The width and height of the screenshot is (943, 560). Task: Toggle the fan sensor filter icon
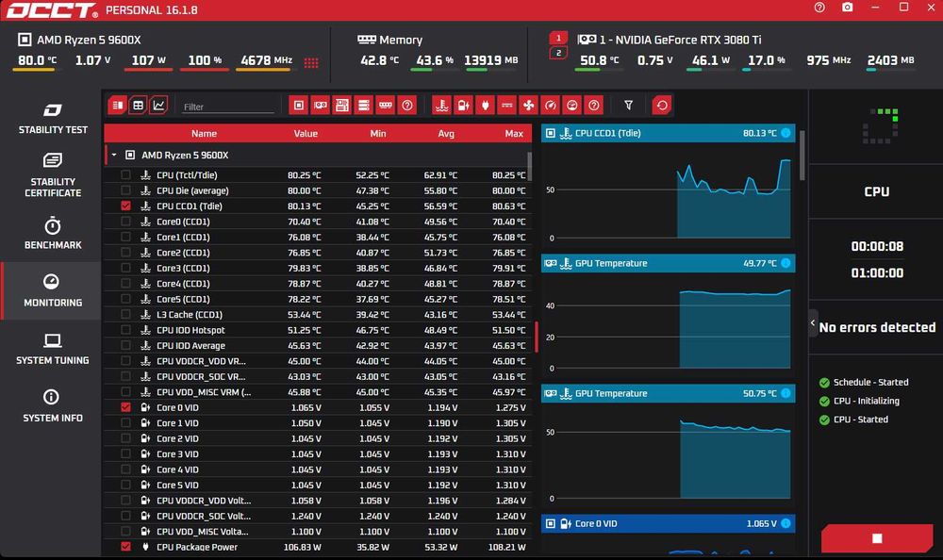tap(529, 106)
